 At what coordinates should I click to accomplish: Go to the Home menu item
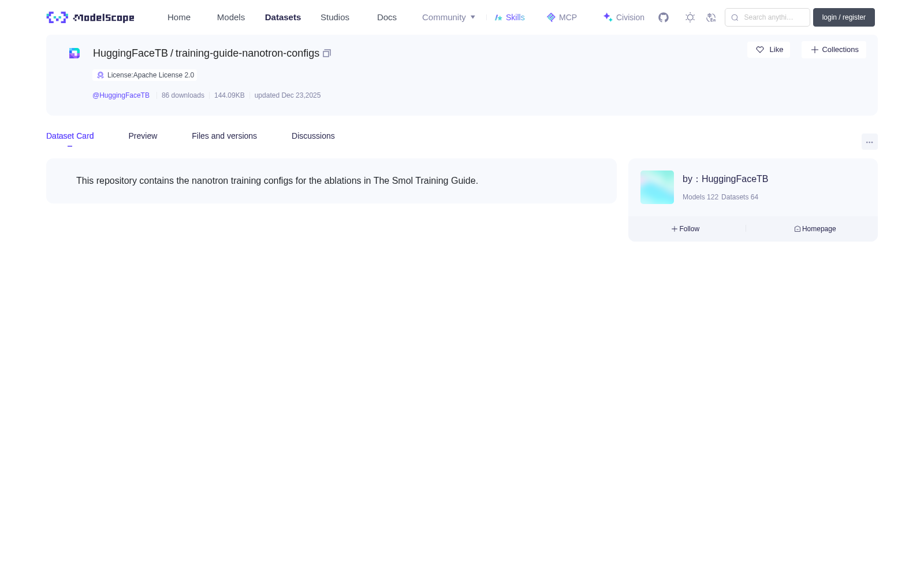coord(179,17)
